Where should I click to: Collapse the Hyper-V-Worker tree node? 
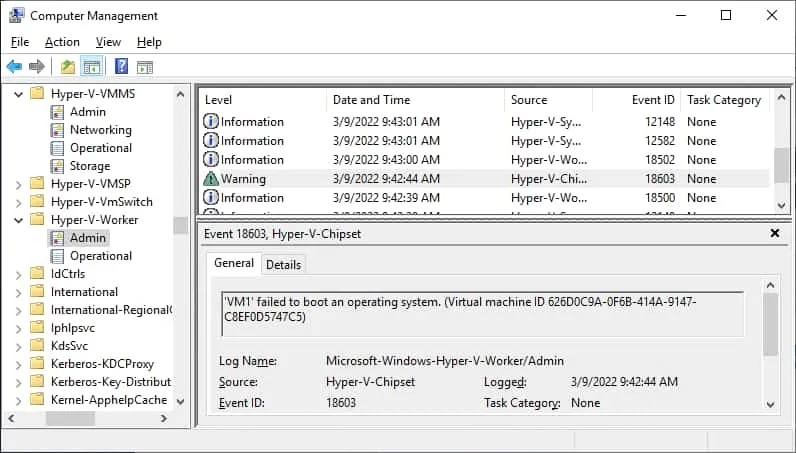[x=19, y=220]
